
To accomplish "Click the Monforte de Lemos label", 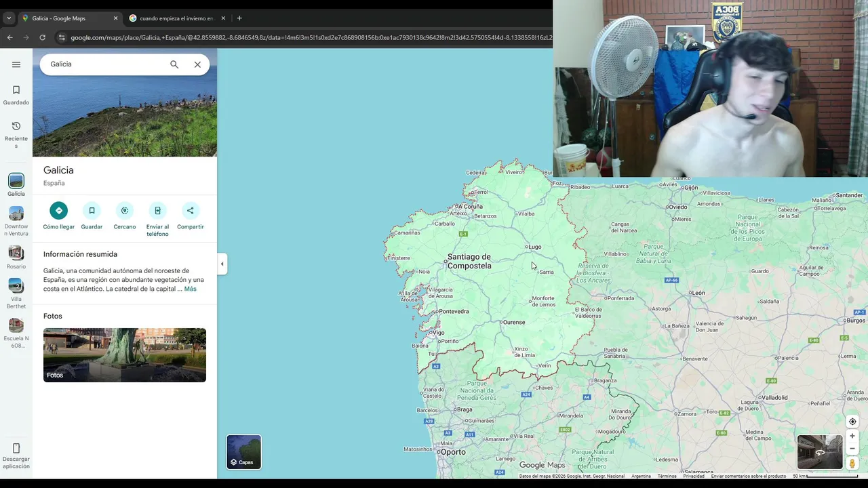I will click(543, 301).
